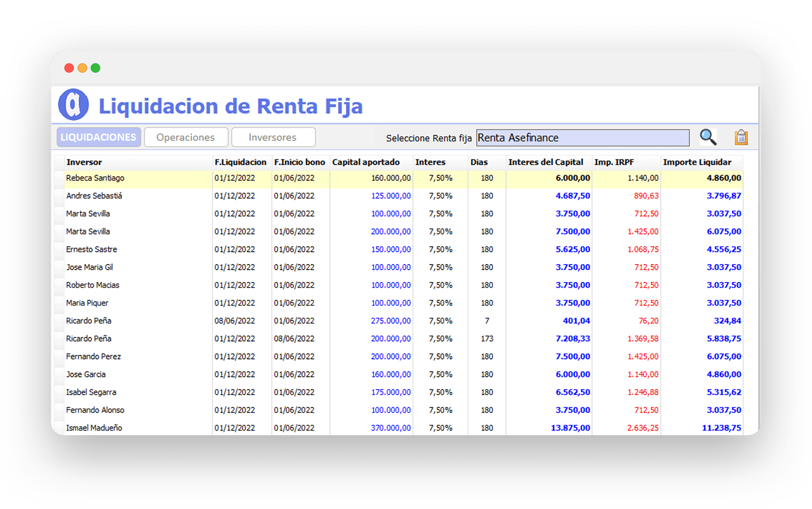
Task: Select Ricardo Peña row with 7 days
Action: click(89, 321)
